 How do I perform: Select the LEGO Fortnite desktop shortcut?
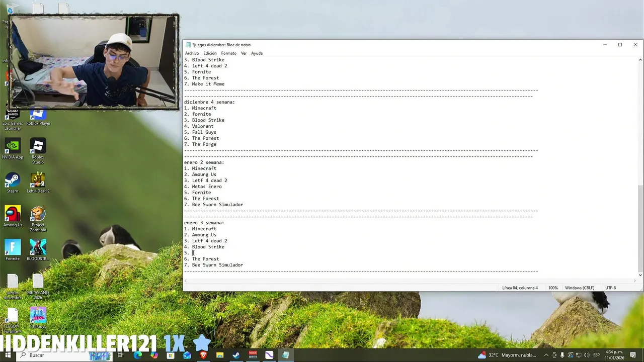tap(13, 321)
